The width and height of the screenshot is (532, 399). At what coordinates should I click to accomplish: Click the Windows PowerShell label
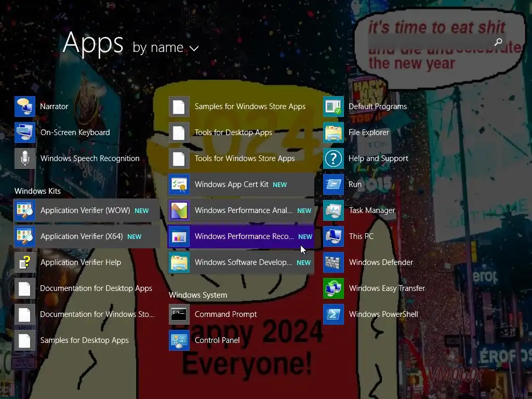tap(383, 314)
